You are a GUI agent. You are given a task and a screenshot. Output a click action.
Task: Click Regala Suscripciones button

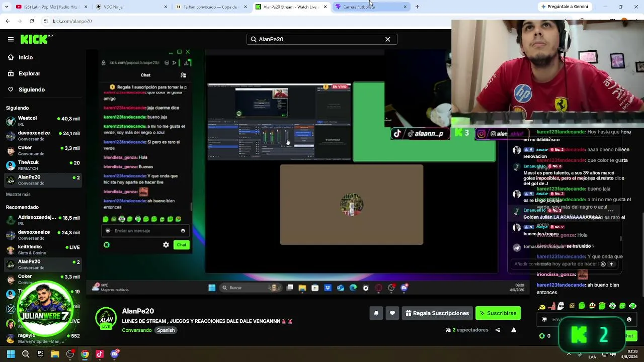click(437, 313)
